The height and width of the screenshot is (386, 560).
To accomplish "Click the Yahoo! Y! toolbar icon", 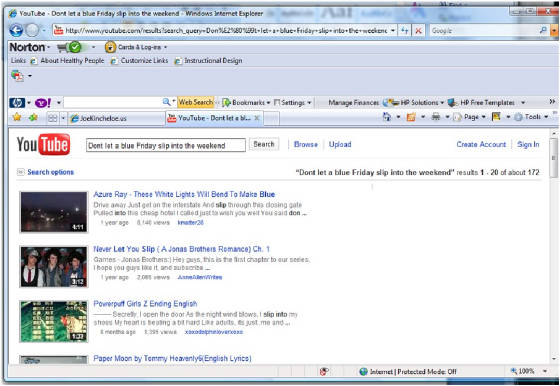I will [43, 103].
